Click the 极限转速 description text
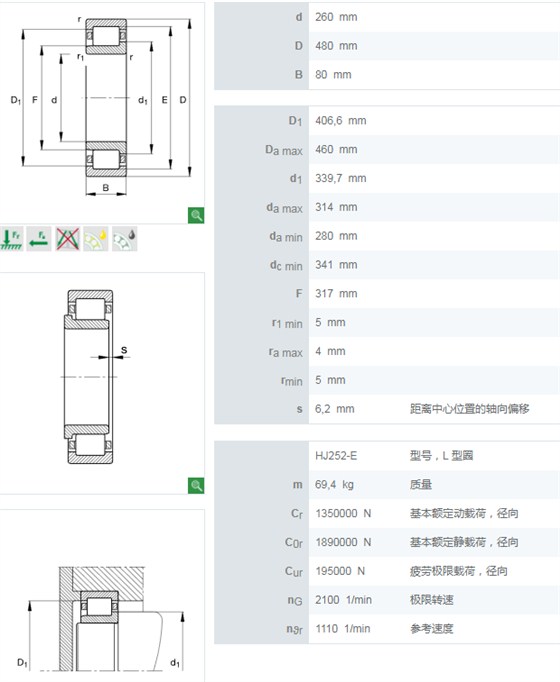560x682 pixels. [431, 600]
